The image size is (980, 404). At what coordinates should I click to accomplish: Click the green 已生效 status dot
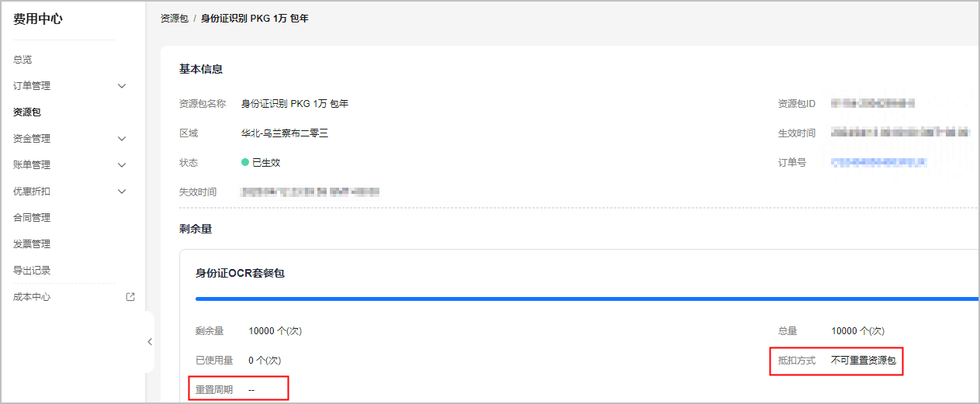tap(245, 163)
